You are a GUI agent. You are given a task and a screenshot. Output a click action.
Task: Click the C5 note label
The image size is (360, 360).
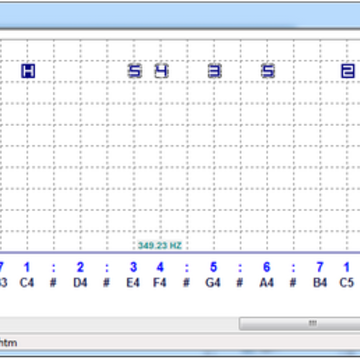click(346, 283)
